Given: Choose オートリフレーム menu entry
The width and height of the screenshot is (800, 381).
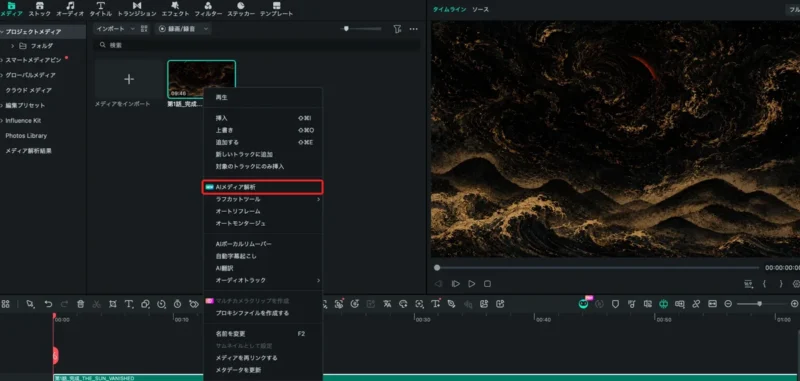Looking at the screenshot, I should 263,211.
